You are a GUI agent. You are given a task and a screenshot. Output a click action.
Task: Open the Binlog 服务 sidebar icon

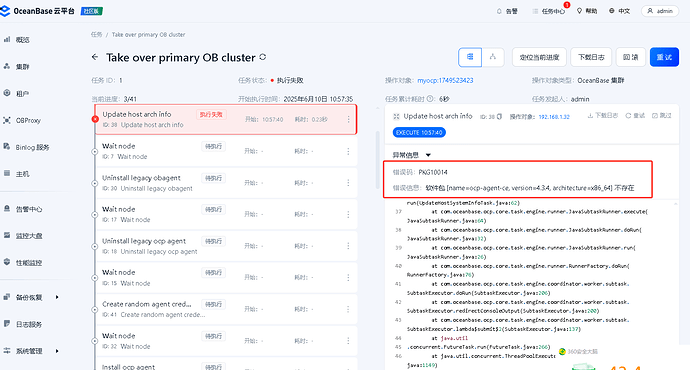click(x=7, y=147)
